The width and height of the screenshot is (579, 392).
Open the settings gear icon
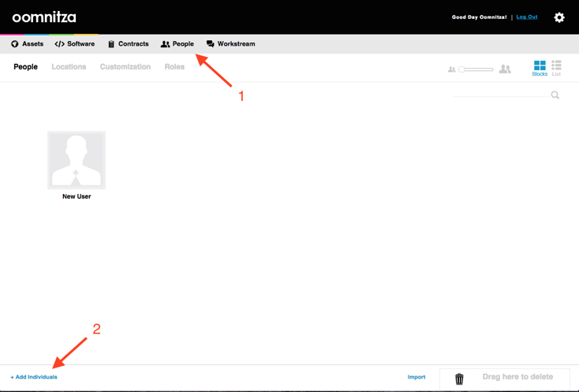558,17
